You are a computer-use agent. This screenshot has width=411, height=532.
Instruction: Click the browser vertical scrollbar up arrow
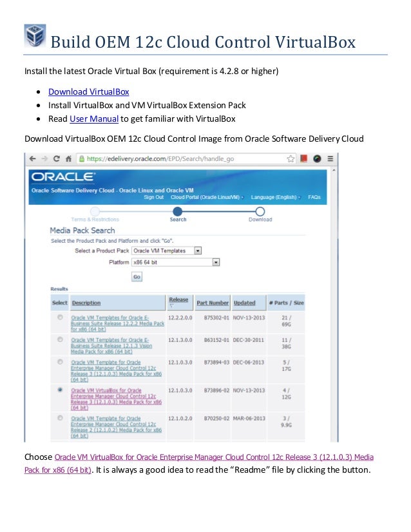334,169
